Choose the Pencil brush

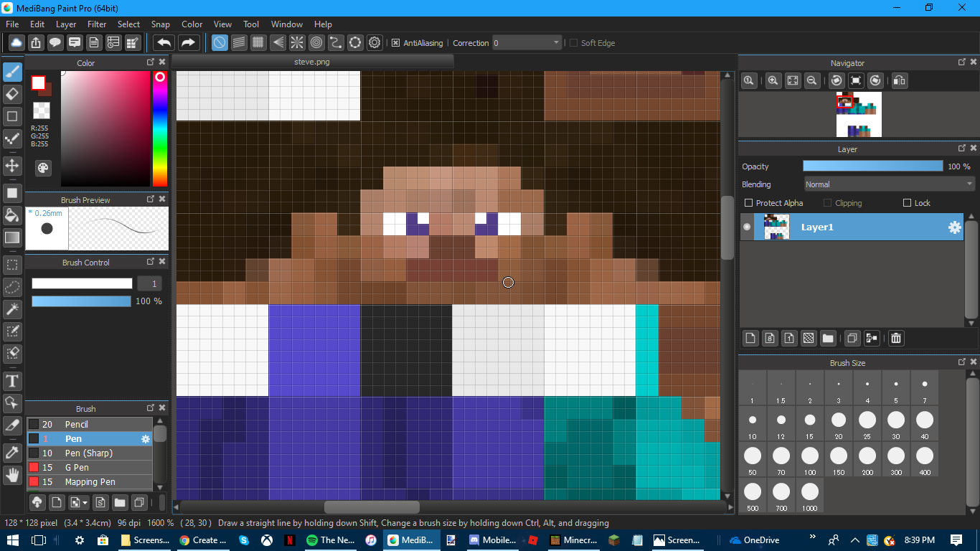click(90, 425)
